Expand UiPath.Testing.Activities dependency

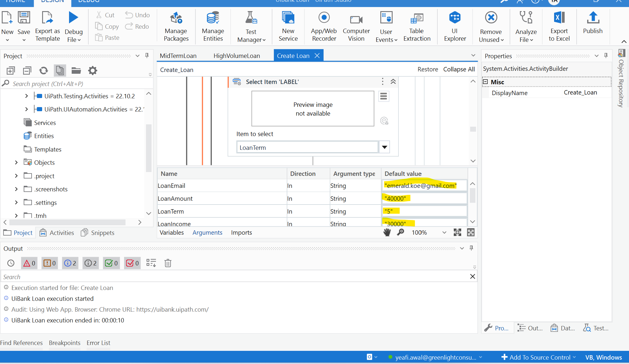pos(27,96)
